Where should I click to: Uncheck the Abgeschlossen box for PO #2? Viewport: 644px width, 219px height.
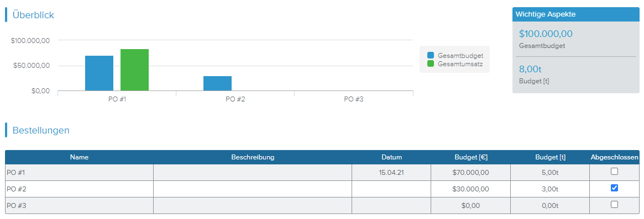(x=614, y=188)
